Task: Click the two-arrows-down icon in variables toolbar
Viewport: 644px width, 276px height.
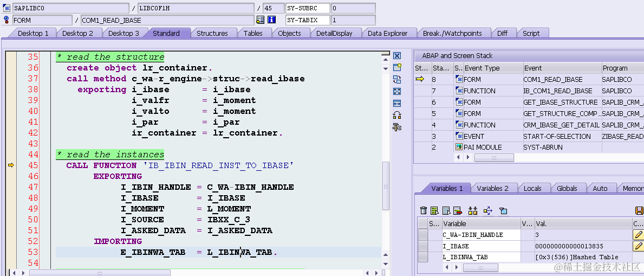Action: tap(473, 210)
